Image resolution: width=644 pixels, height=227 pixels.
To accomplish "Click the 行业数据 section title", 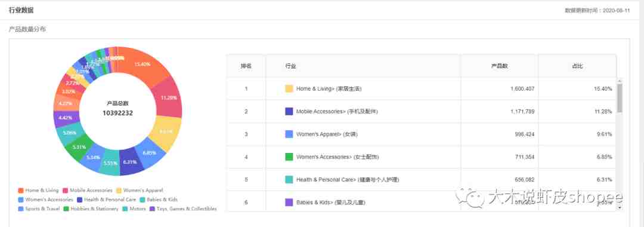I will 21,10.
